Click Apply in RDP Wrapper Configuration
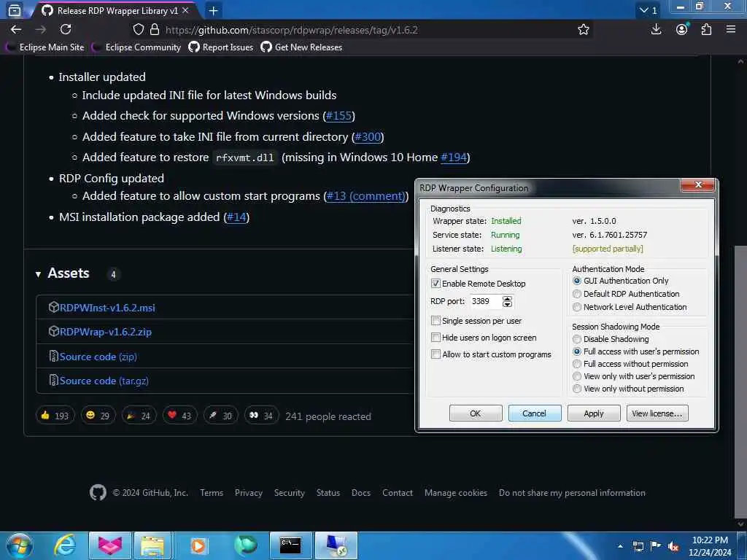747x560 pixels. point(594,413)
